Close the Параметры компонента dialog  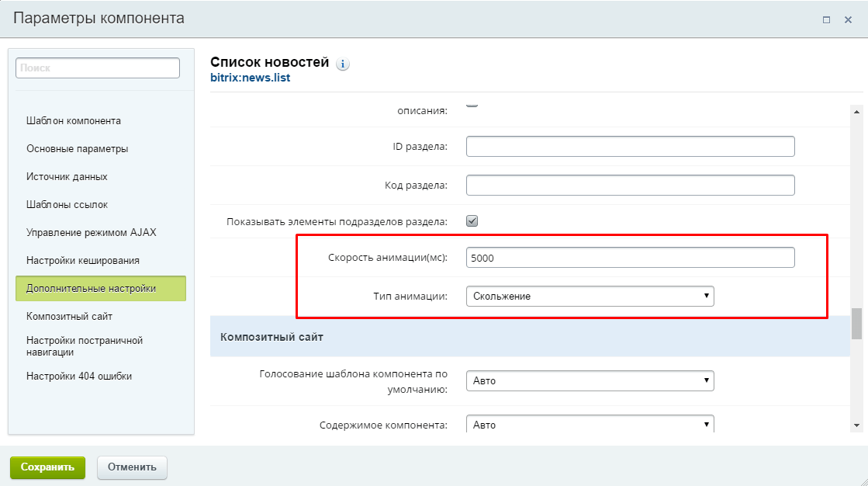pos(848,20)
